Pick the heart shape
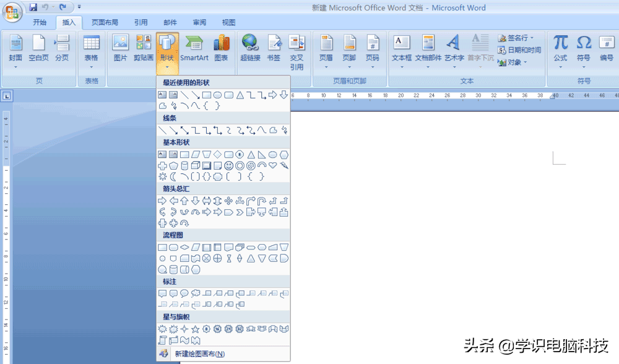 click(273, 165)
